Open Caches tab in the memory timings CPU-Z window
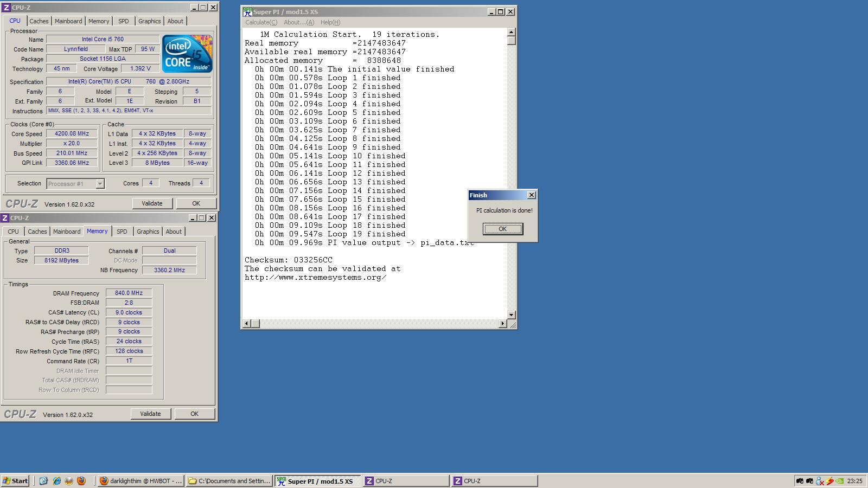The width and height of the screenshot is (868, 488). 37,232
